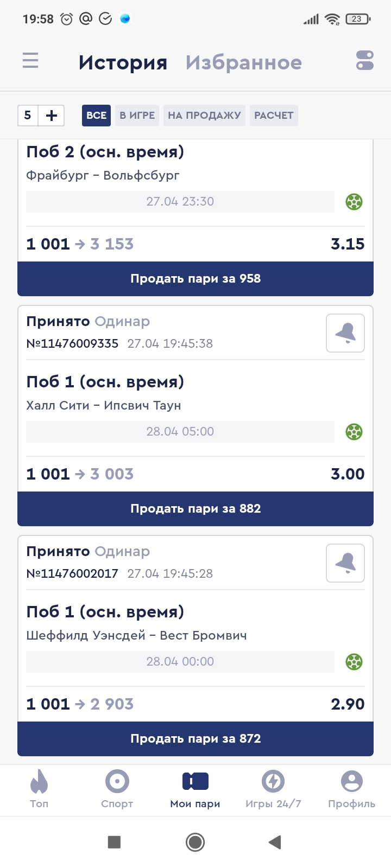Screen dimensions: 391x868
Task: Tap football icon beside Sheffield Wednesday match
Action: point(354,662)
